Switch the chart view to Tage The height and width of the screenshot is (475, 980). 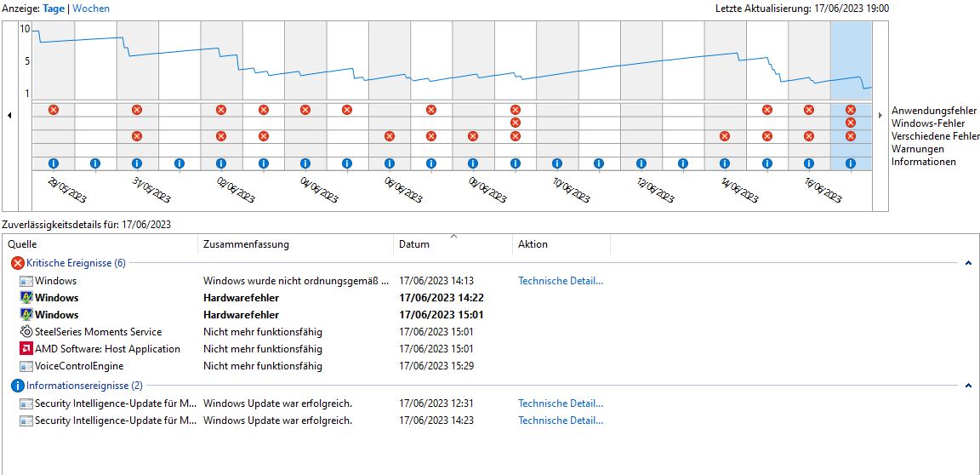click(x=54, y=9)
